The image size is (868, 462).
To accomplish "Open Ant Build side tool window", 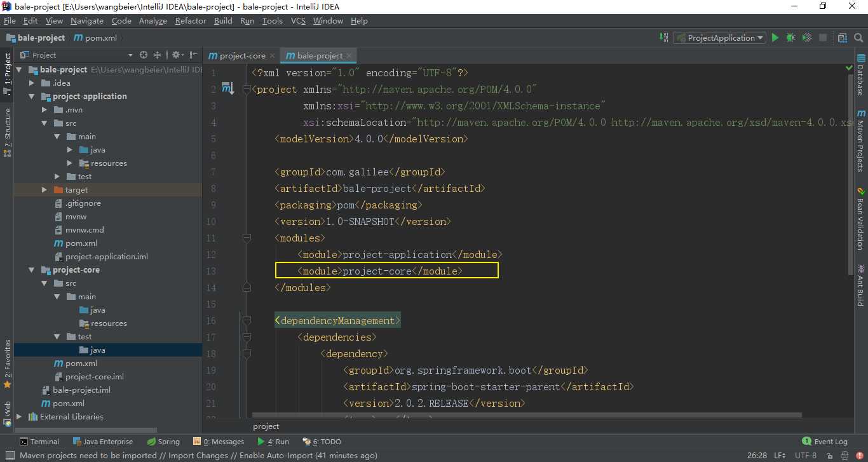I will coord(861,285).
